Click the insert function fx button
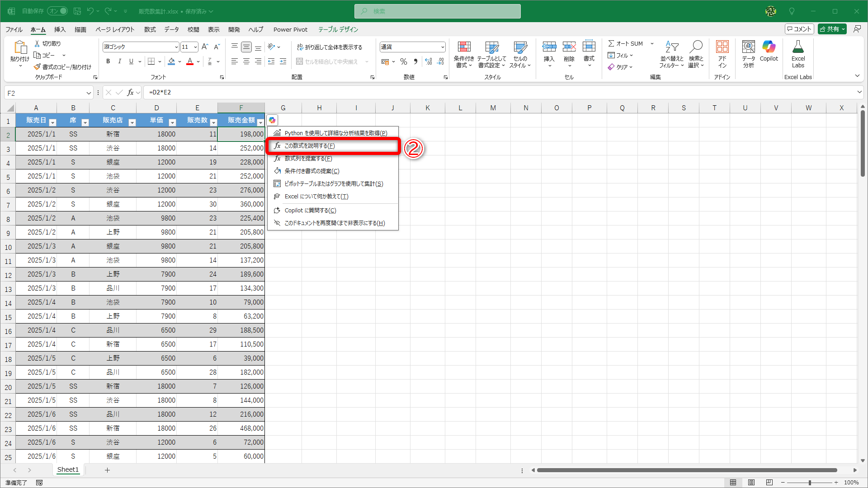Viewport: 868px width, 488px height. (130, 93)
